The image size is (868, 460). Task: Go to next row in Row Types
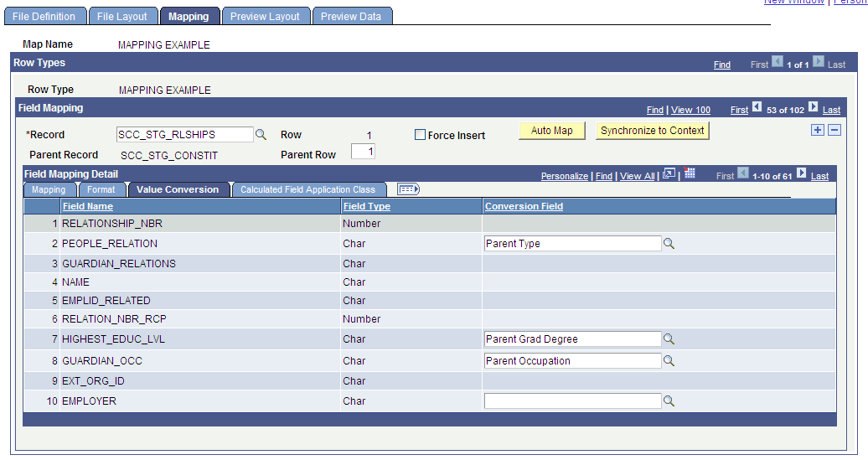819,61
